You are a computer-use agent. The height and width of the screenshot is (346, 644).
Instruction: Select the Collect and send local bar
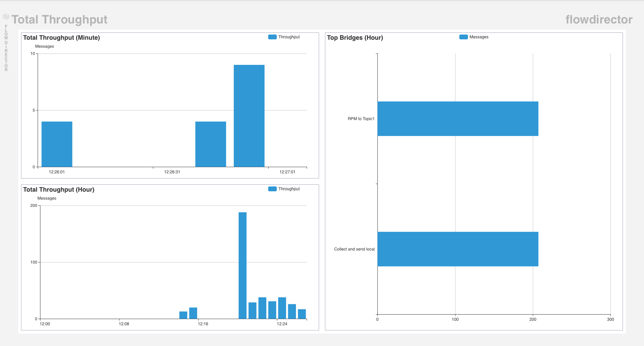(458, 249)
